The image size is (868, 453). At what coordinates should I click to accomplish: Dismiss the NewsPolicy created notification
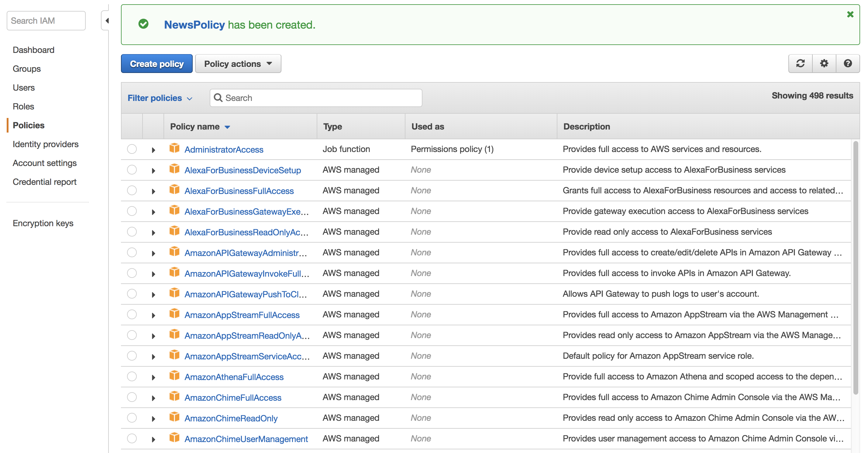850,14
